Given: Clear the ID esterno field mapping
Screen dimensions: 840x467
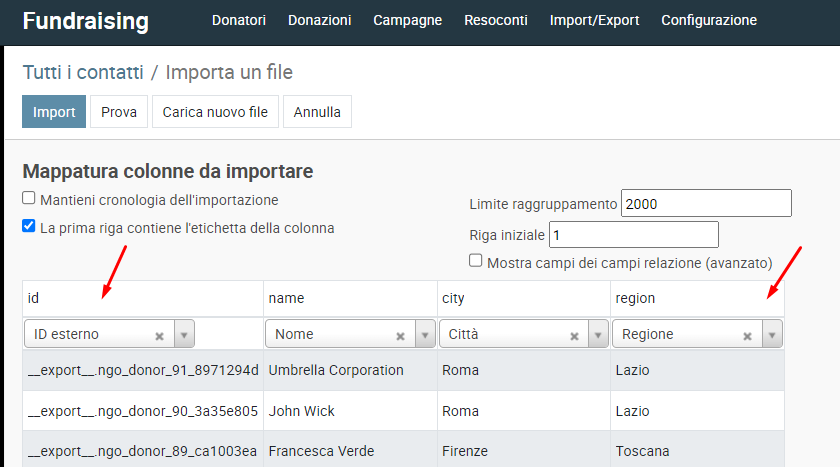Looking at the screenshot, I should [159, 336].
